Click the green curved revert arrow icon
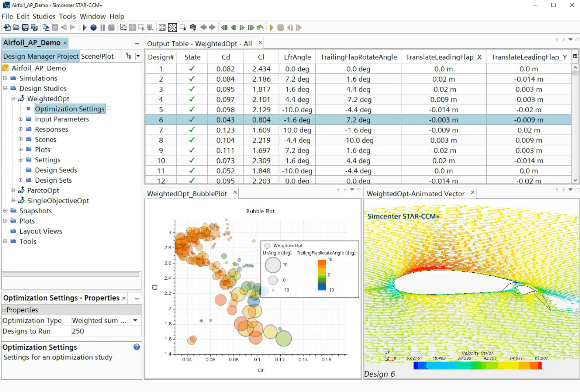Viewport: 580px width, 392px height. pyautogui.click(x=260, y=27)
